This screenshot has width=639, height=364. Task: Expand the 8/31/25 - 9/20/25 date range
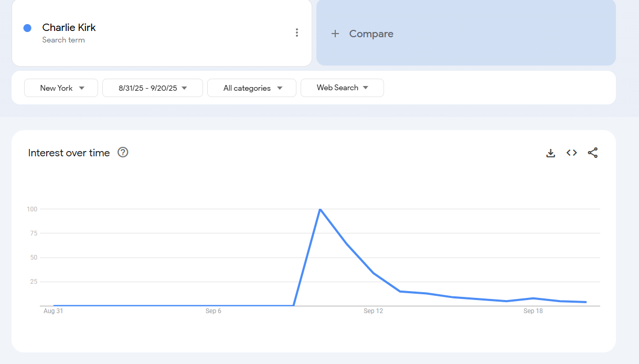point(153,88)
